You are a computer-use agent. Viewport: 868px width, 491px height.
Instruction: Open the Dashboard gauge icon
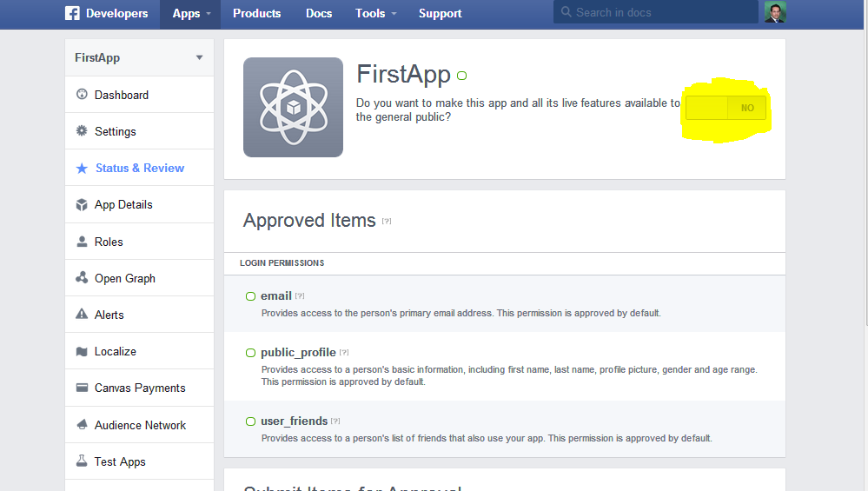point(82,94)
